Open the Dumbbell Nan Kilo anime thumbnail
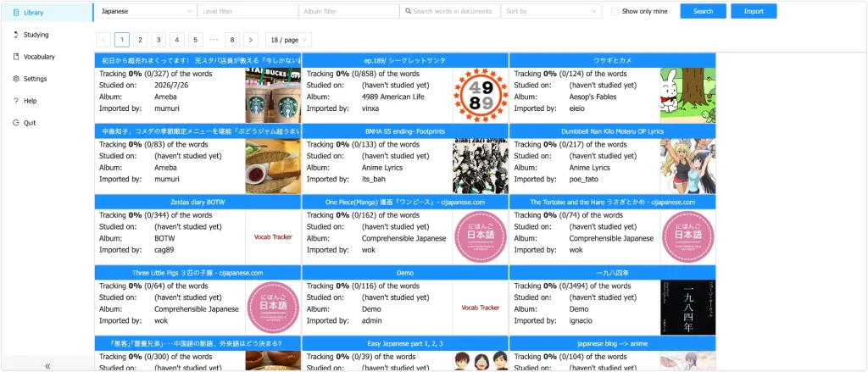 pyautogui.click(x=687, y=166)
